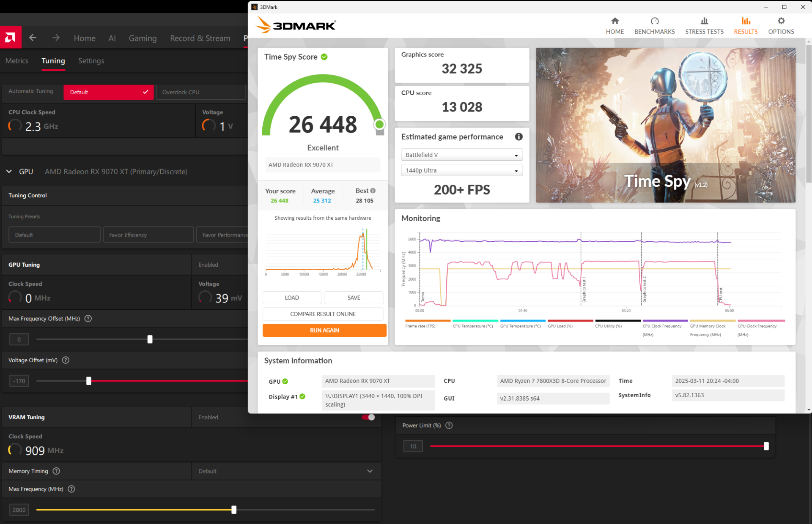The image size is (812, 524).
Task: Toggle VRAM Tuning switch off
Action: 368,417
